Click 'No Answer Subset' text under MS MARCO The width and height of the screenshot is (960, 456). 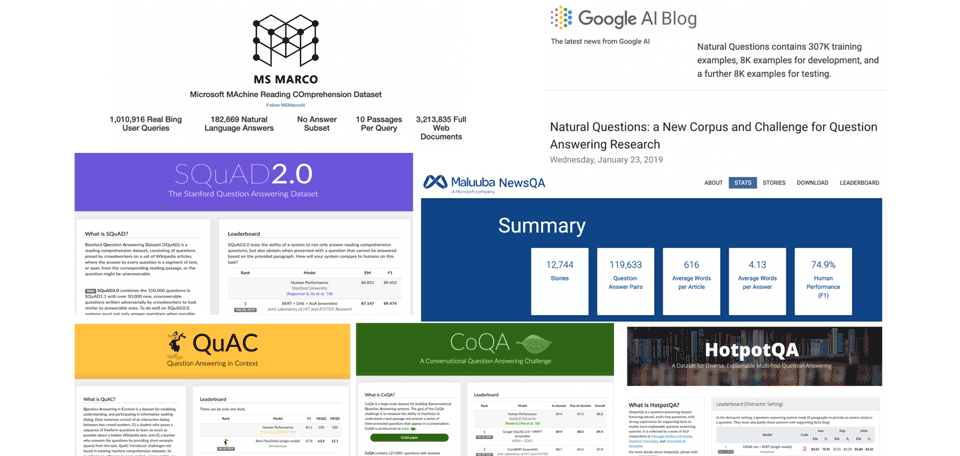(317, 124)
